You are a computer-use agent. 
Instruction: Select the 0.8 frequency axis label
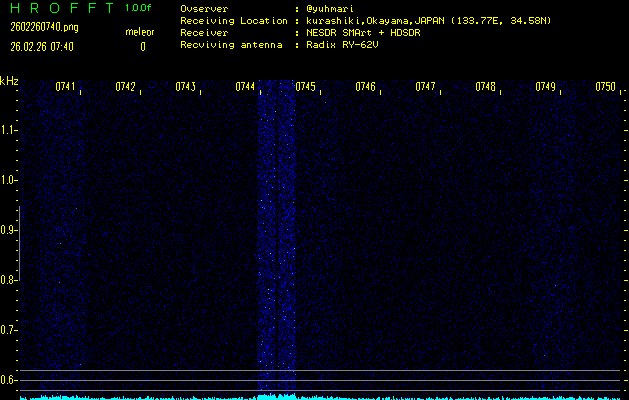coord(9,280)
